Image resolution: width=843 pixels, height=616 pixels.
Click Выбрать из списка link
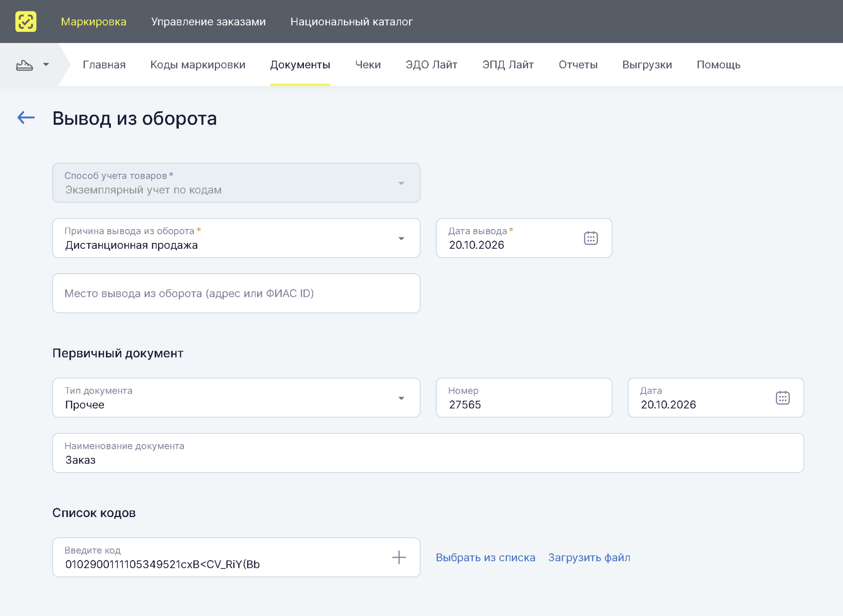pos(486,557)
